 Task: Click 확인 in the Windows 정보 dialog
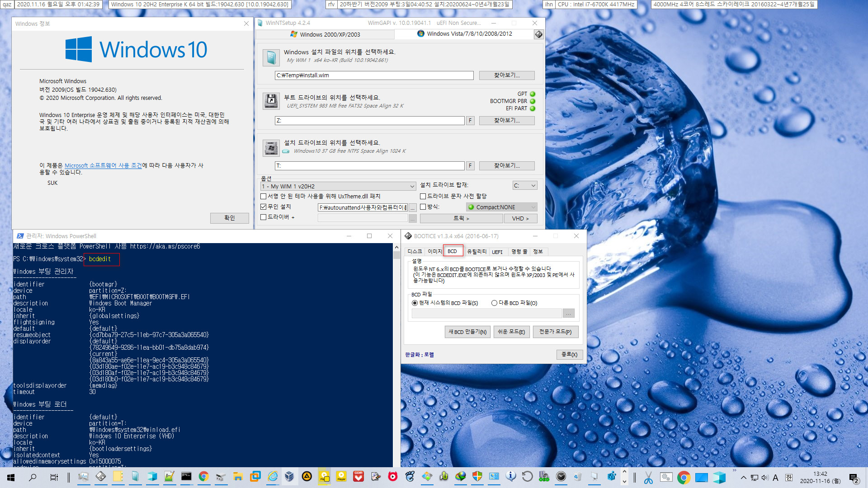tap(230, 218)
